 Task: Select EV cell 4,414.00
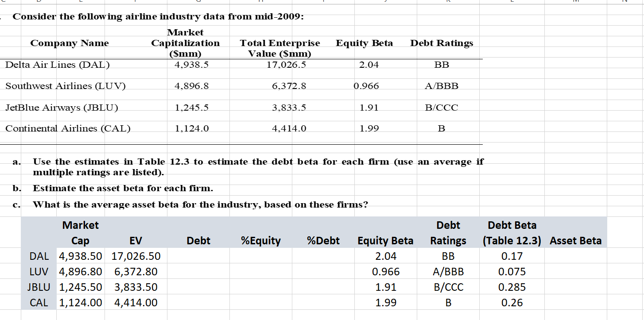coord(136,303)
